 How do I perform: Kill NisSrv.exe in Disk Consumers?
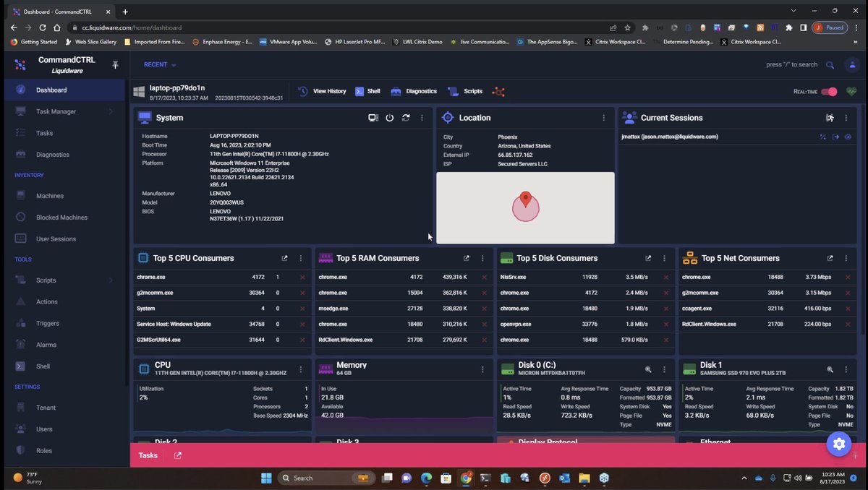click(x=665, y=278)
